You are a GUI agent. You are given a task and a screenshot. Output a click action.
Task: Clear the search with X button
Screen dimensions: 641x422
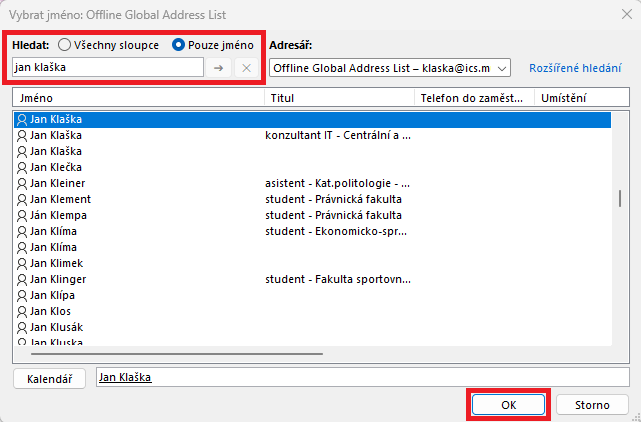click(246, 67)
